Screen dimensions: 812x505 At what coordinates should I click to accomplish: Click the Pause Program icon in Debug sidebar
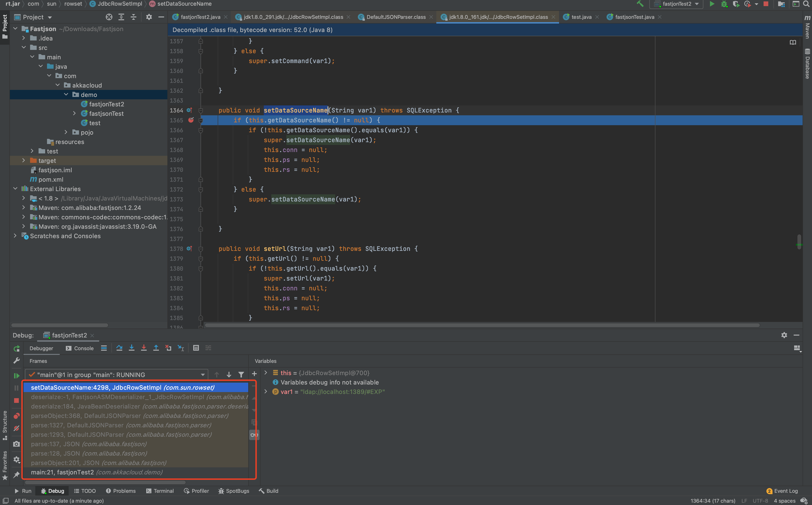(16, 388)
